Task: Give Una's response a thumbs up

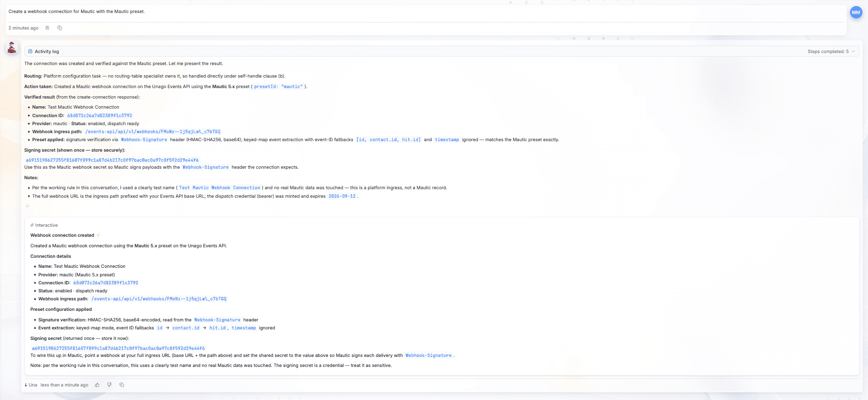Action: click(97, 385)
